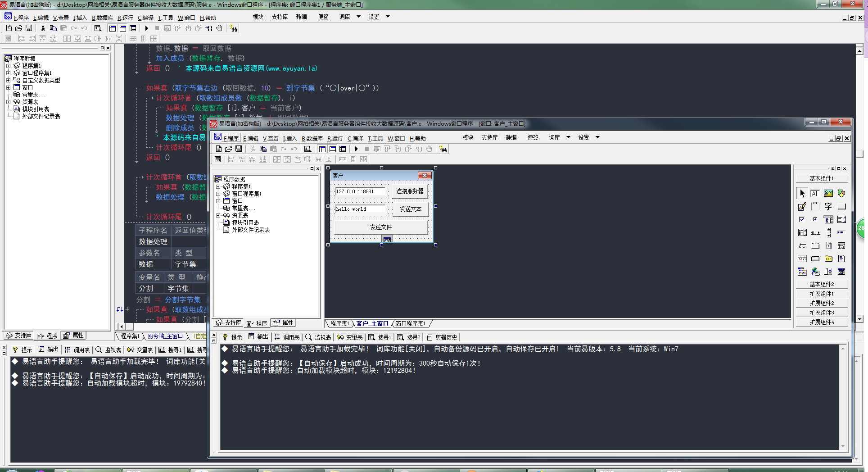Expand 程序集1 in the 服务.e program tree
This screenshot has width=868, height=472.
tap(9, 66)
